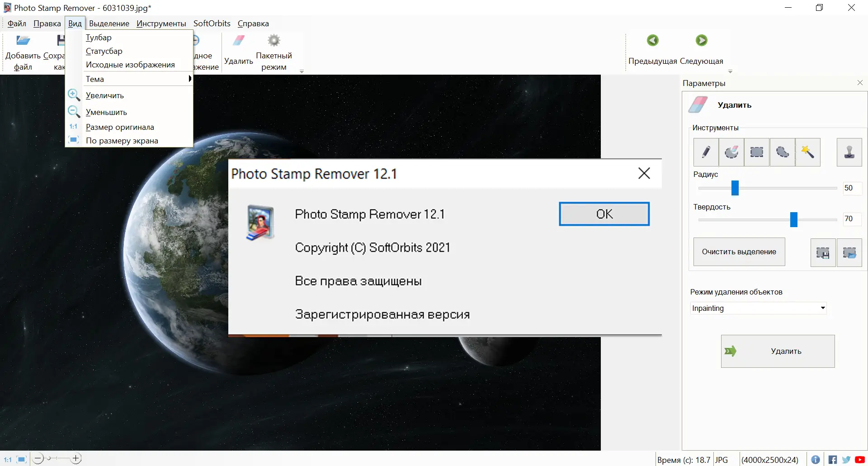868x466 pixels.
Task: Select the free-form lasso selection tool
Action: coord(783,152)
